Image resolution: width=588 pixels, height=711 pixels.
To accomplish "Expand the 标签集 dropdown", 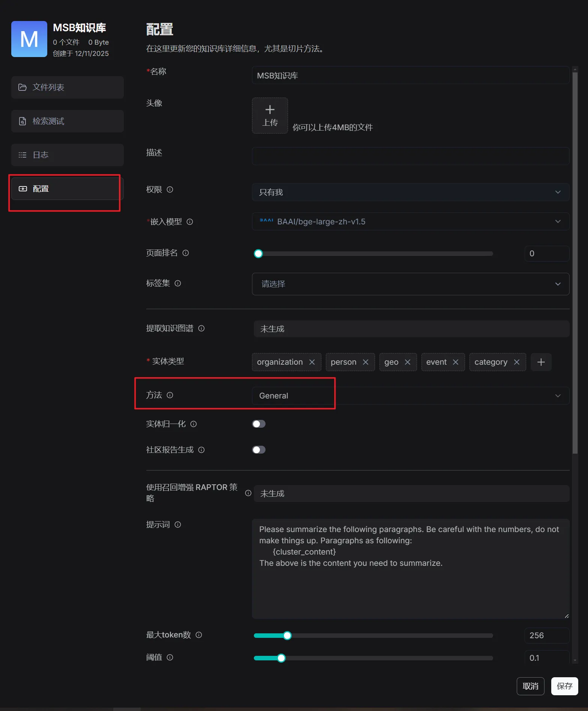I will [410, 284].
